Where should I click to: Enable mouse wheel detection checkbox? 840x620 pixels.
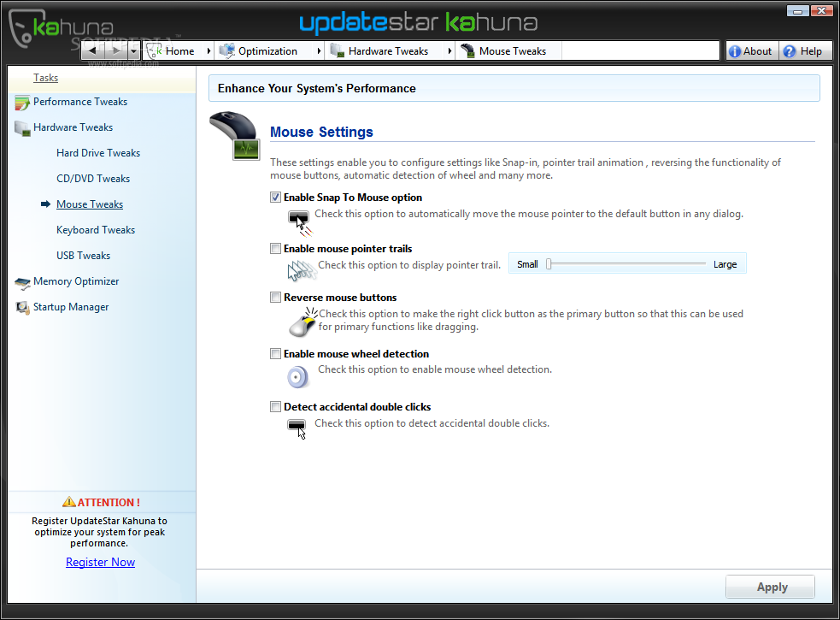(x=275, y=353)
